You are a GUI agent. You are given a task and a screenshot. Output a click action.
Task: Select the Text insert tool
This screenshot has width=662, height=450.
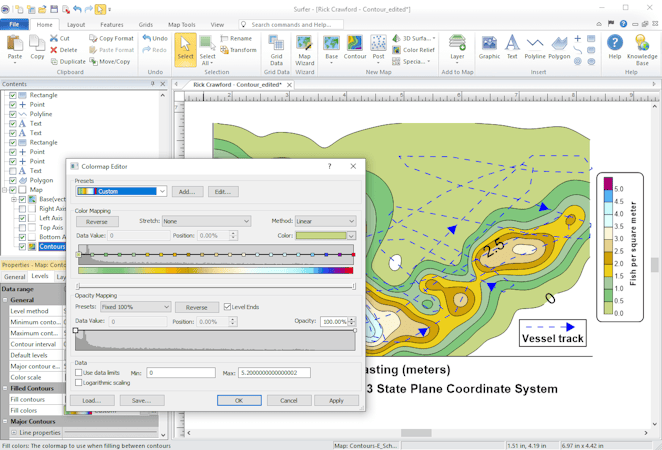[512, 47]
